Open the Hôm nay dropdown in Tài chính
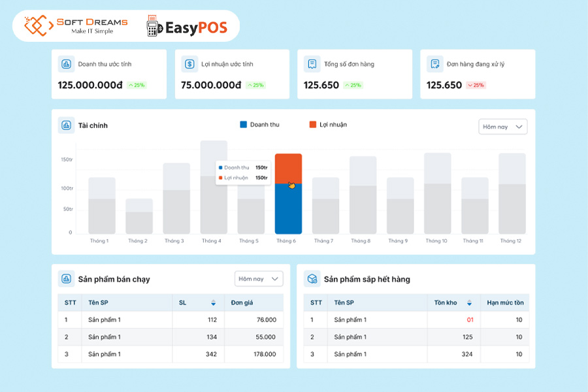 tap(502, 127)
